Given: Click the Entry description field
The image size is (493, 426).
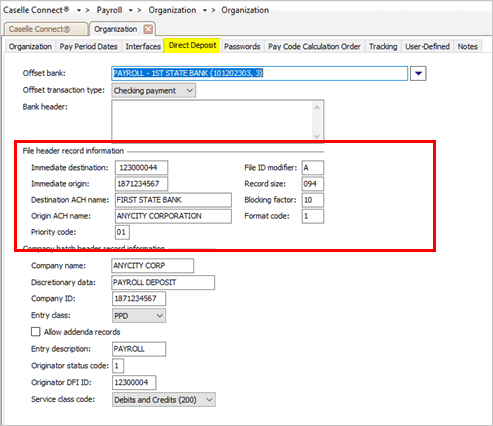Looking at the screenshot, I should [x=139, y=349].
